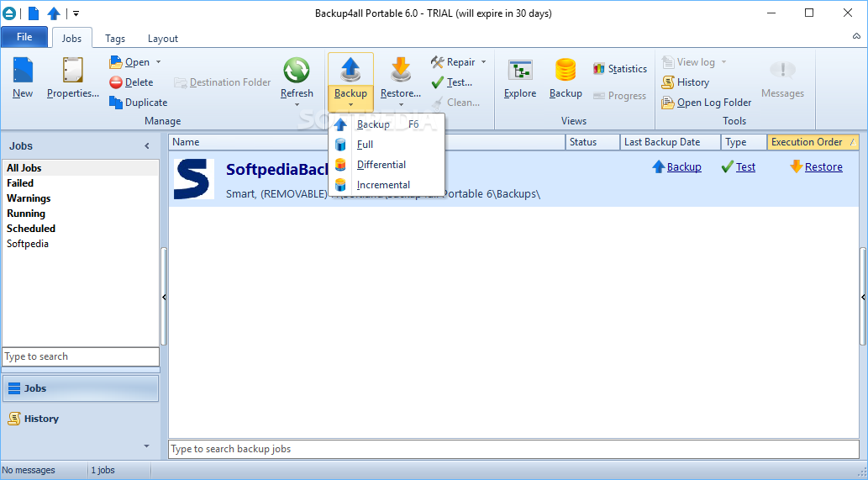Image resolution: width=868 pixels, height=480 pixels.
Task: Select the Jobs ribbon tab
Action: click(x=71, y=38)
